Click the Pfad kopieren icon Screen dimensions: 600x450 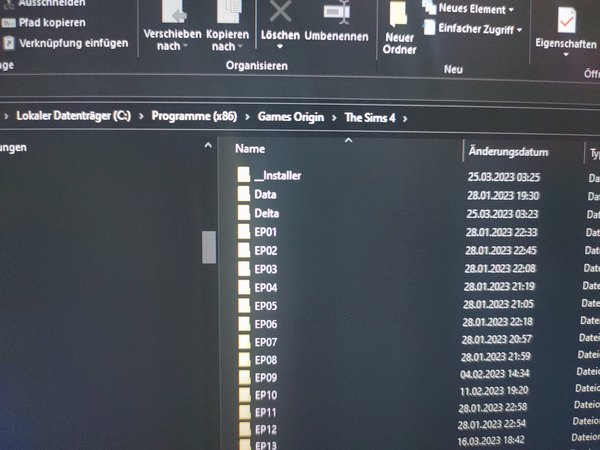(8, 23)
